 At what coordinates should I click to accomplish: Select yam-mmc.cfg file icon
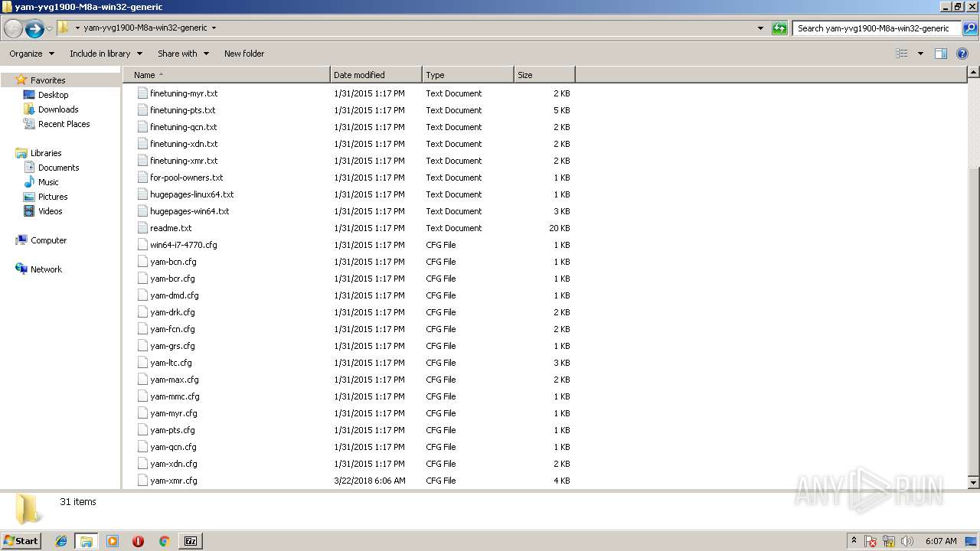tap(142, 396)
